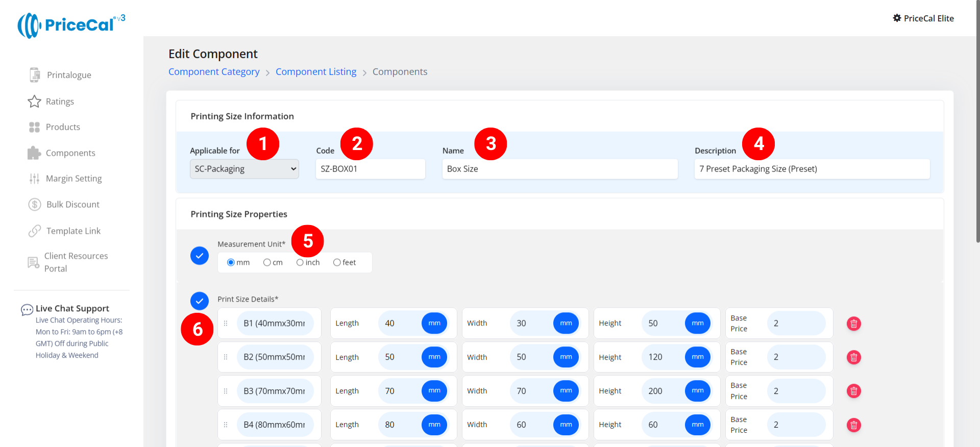This screenshot has height=447, width=980.
Task: Click the Component Category breadcrumb link
Action: [x=214, y=72]
